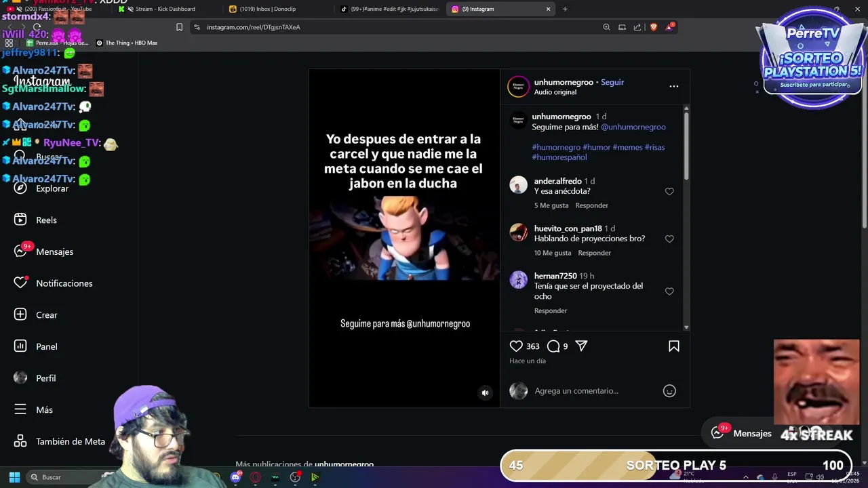Open the 363 likes count

(532, 346)
